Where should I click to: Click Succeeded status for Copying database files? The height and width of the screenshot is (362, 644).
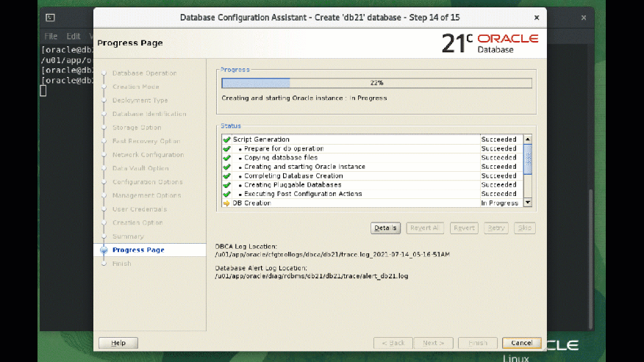[498, 158]
